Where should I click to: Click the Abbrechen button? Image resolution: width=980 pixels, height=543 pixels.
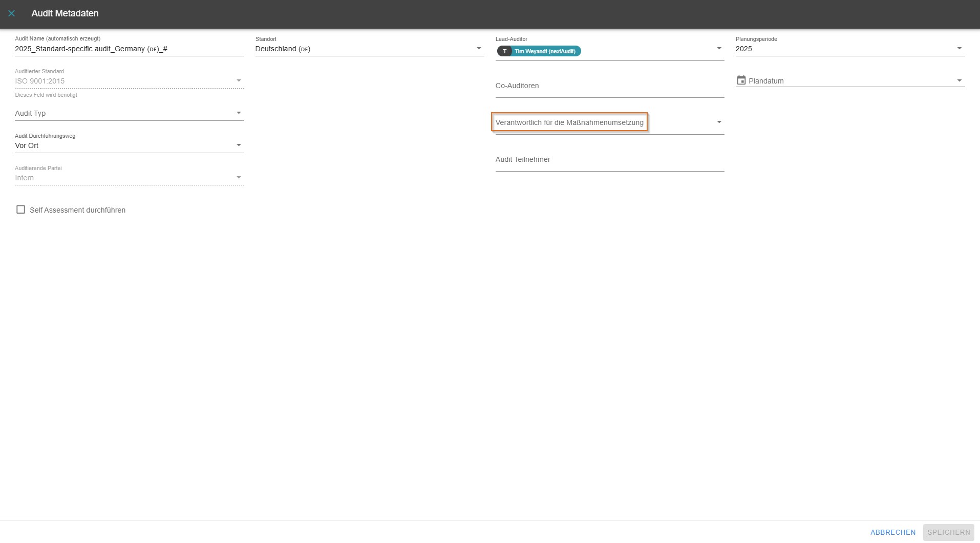coord(892,532)
